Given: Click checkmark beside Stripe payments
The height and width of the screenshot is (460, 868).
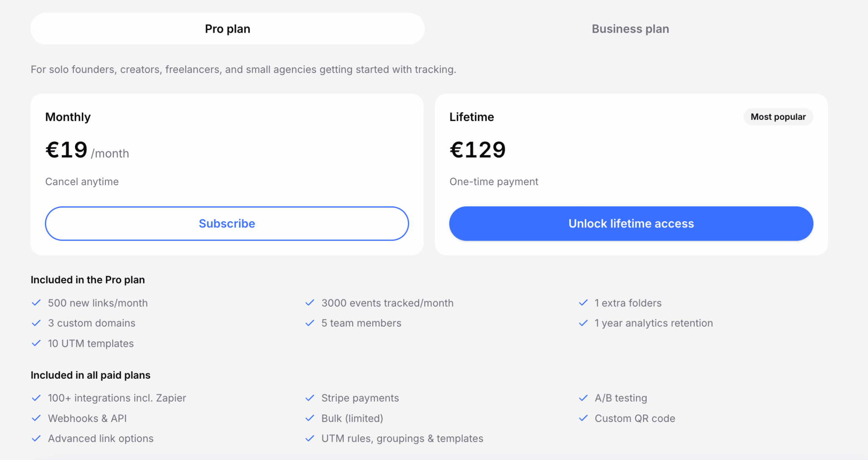Looking at the screenshot, I should pos(310,398).
